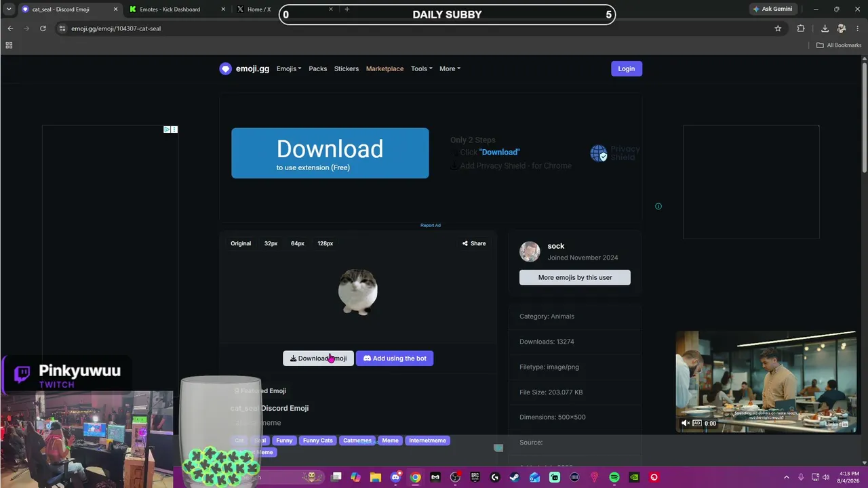Click the Login button
Image resolution: width=868 pixels, height=488 pixels.
(627, 68)
